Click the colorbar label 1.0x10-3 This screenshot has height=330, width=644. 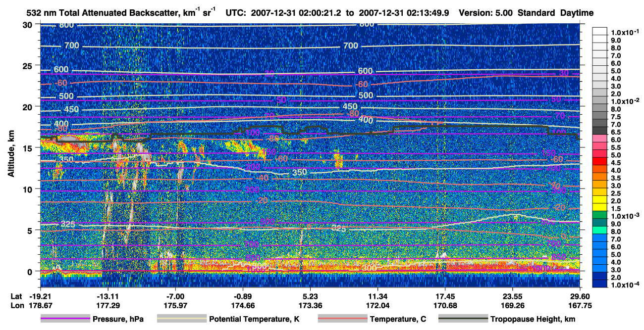[626, 217]
